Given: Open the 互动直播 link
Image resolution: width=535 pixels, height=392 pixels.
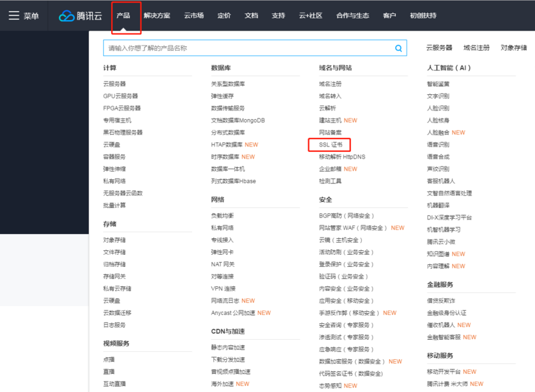Looking at the screenshot, I should pyautogui.click(x=114, y=384).
